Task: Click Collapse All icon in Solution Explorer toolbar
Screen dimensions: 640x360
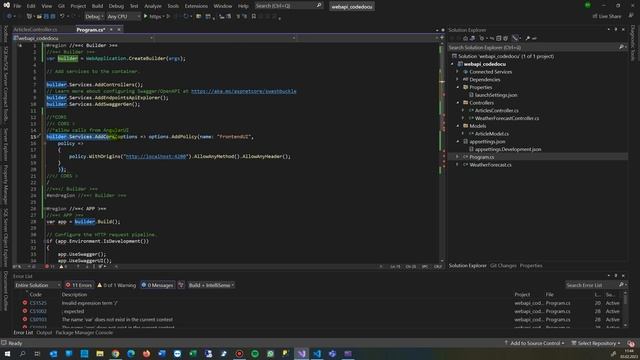Action: pos(498,38)
